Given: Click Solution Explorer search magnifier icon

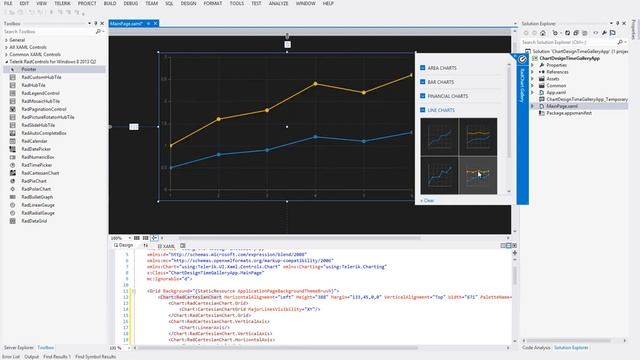Looking at the screenshot, I should click(x=620, y=42).
